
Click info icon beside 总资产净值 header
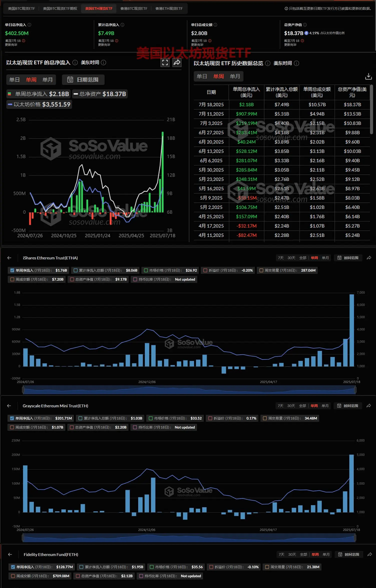click(x=305, y=25)
